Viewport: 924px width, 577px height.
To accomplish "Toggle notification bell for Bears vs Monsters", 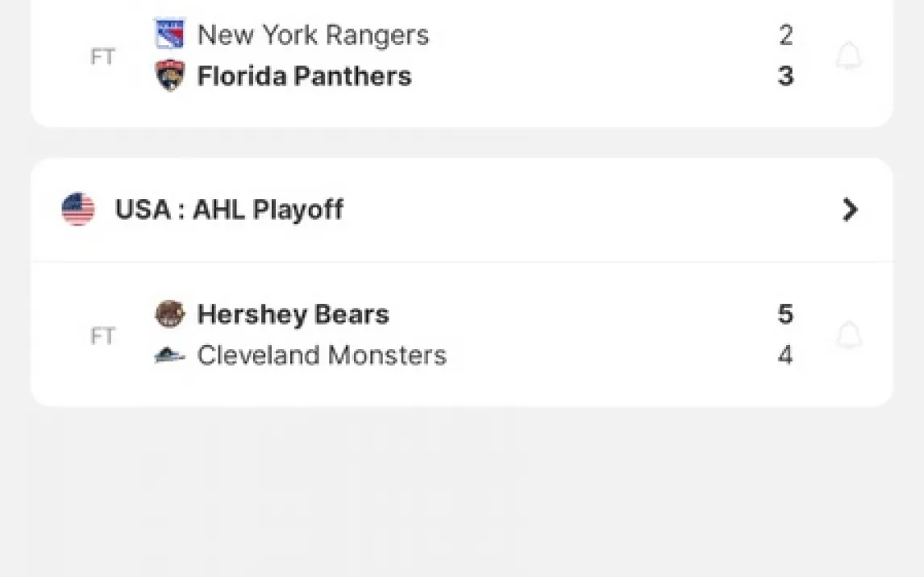I will click(848, 335).
